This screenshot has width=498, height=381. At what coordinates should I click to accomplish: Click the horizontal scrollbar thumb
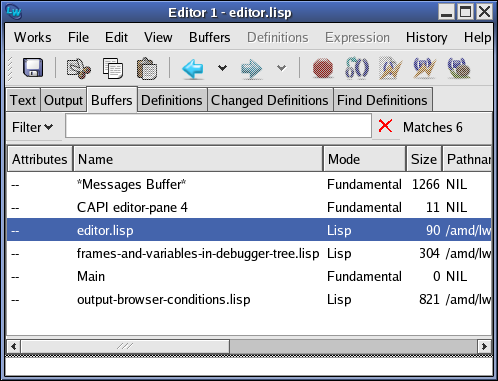pyautogui.click(x=125, y=346)
